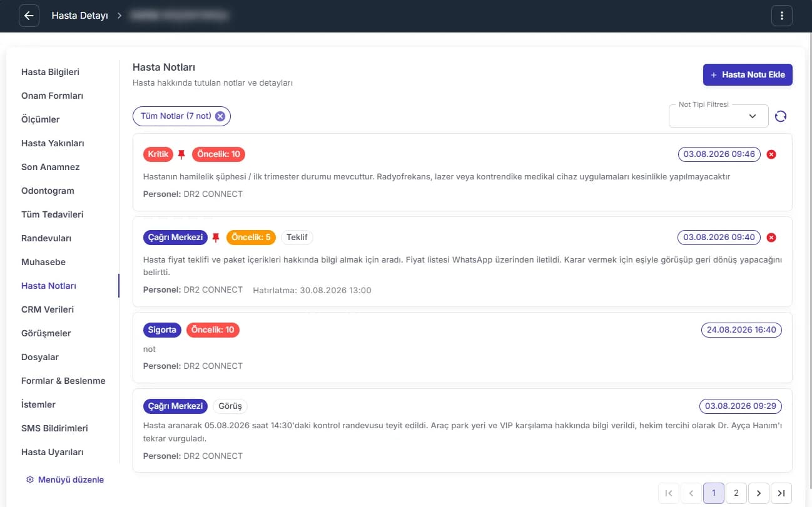Select page 1 in the pagination
The width and height of the screenshot is (812, 507).
pos(714,493)
